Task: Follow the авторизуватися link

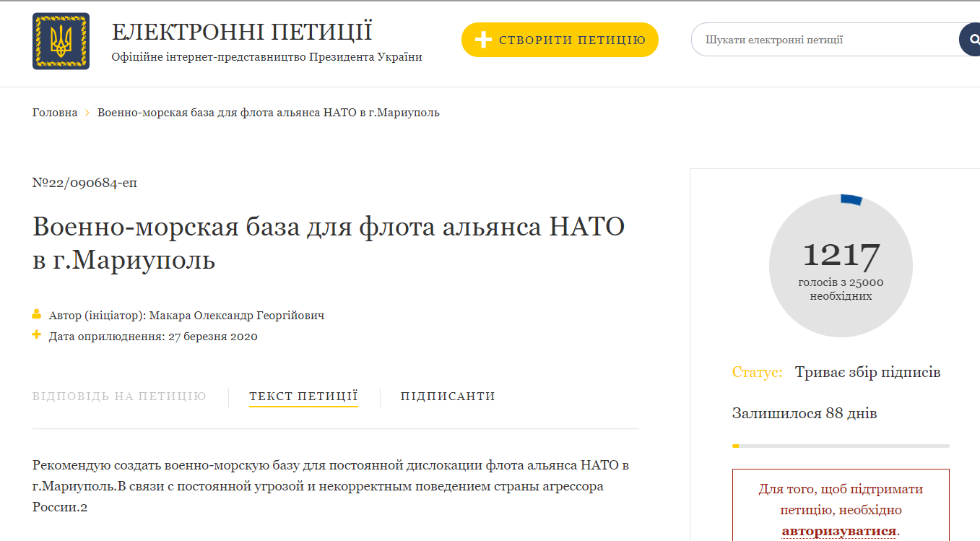Action: pyautogui.click(x=839, y=531)
